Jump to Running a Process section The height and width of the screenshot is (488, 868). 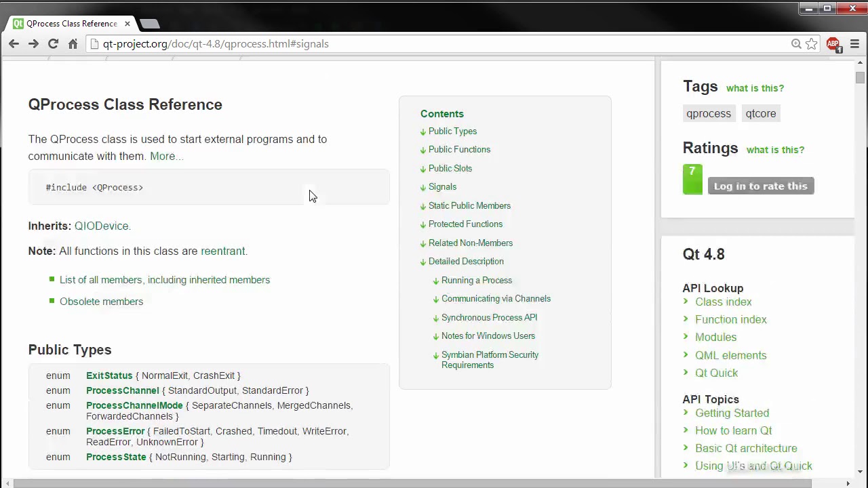coord(477,281)
